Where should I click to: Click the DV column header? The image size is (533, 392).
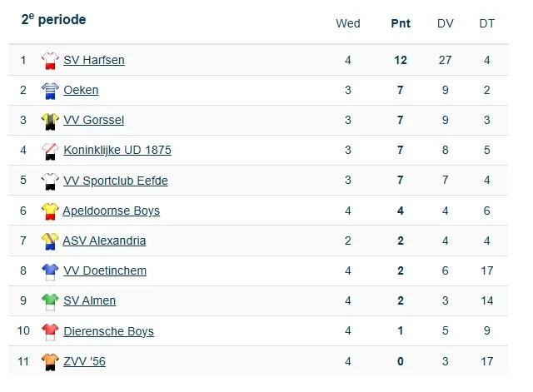446,23
